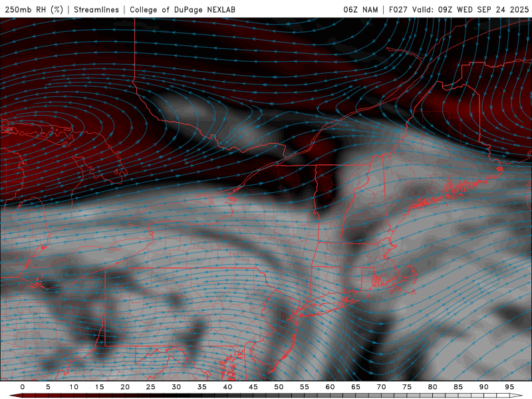Select the 85 tick label on color scale
Viewport: 532px width, 399px height.
point(458,387)
